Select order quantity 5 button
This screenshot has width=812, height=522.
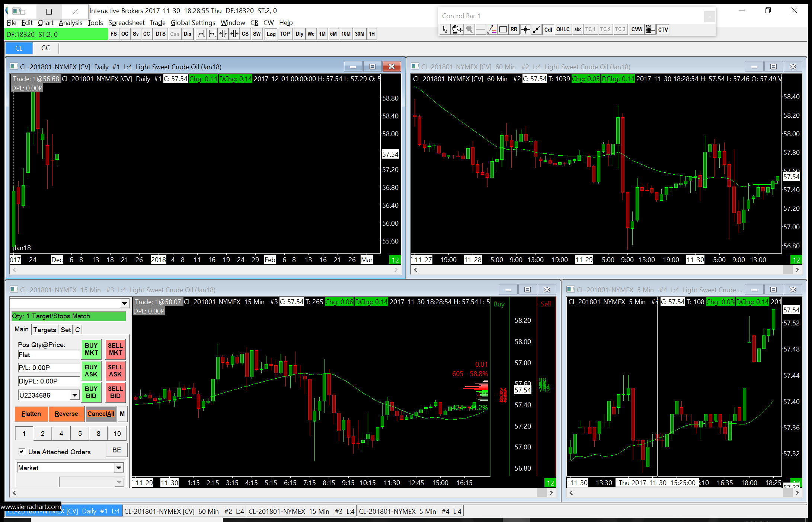click(80, 433)
